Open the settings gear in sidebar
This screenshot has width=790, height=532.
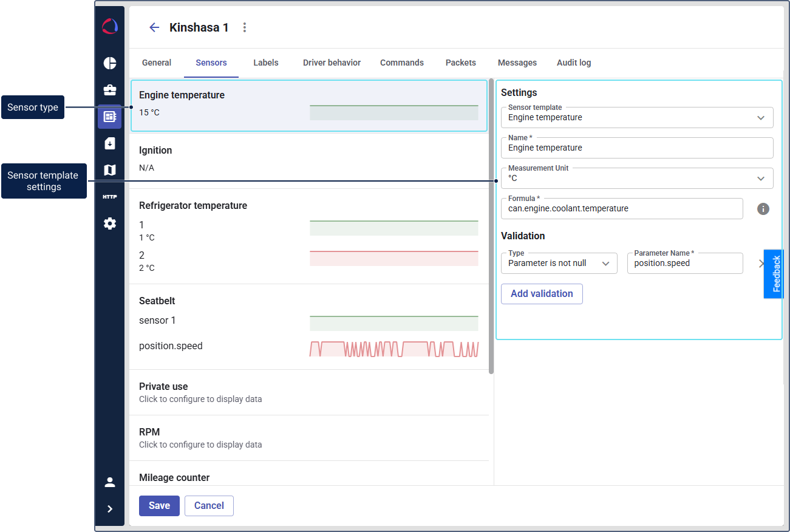pyautogui.click(x=110, y=223)
